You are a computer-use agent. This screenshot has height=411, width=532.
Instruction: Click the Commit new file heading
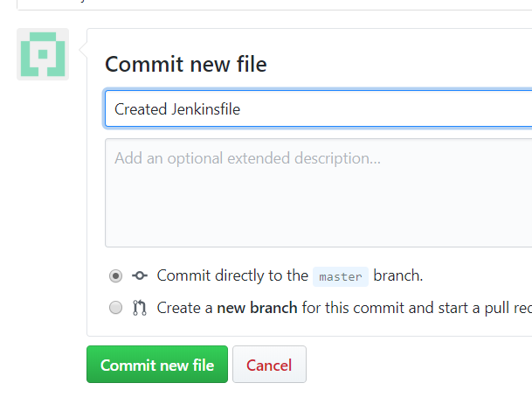186,64
